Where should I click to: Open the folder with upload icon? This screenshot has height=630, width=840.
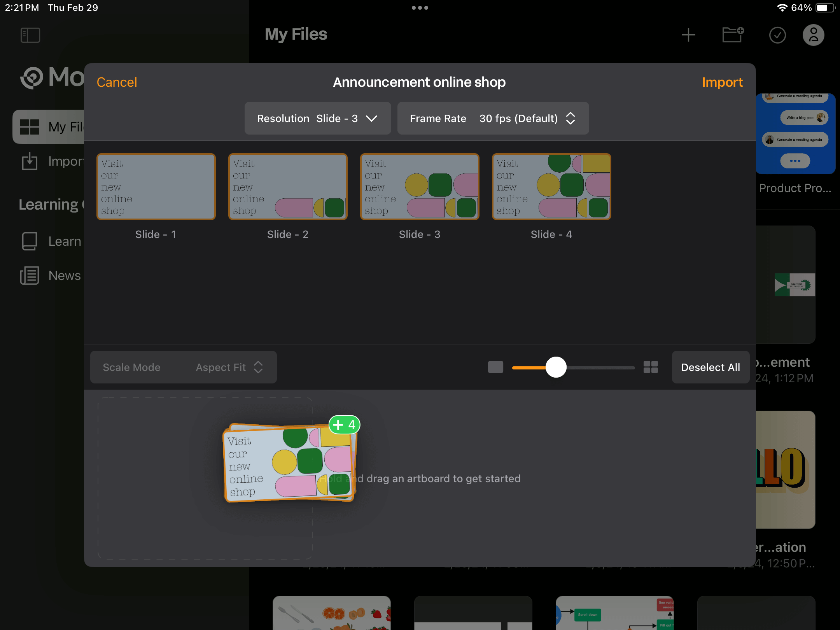(732, 34)
